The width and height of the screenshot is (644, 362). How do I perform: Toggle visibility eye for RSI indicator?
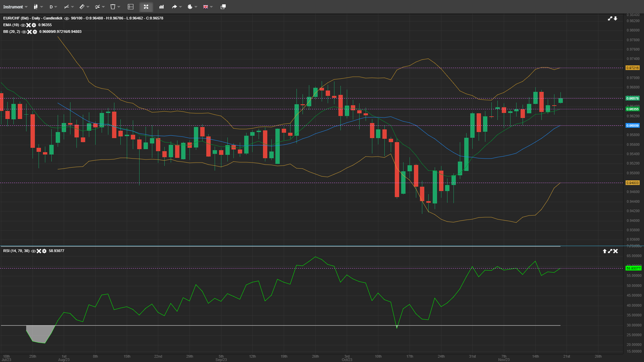pos(34,251)
